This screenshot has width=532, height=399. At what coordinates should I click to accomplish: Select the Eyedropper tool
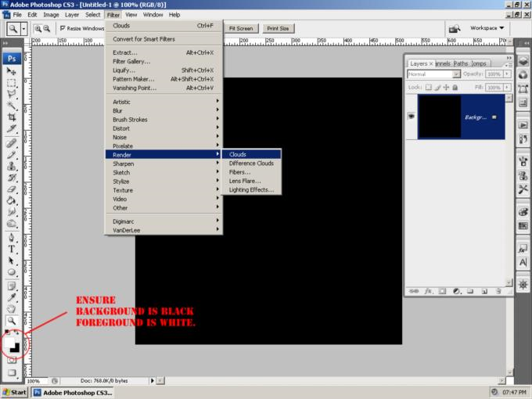12,297
